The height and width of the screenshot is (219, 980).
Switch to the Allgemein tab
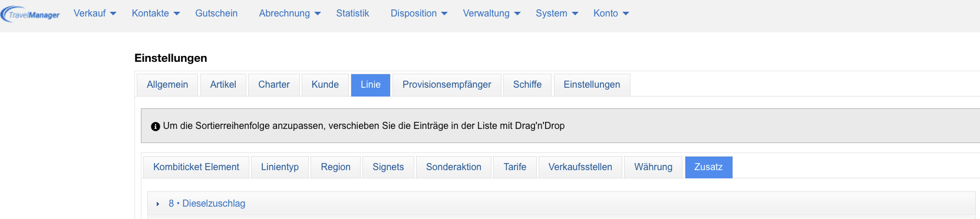pos(167,85)
